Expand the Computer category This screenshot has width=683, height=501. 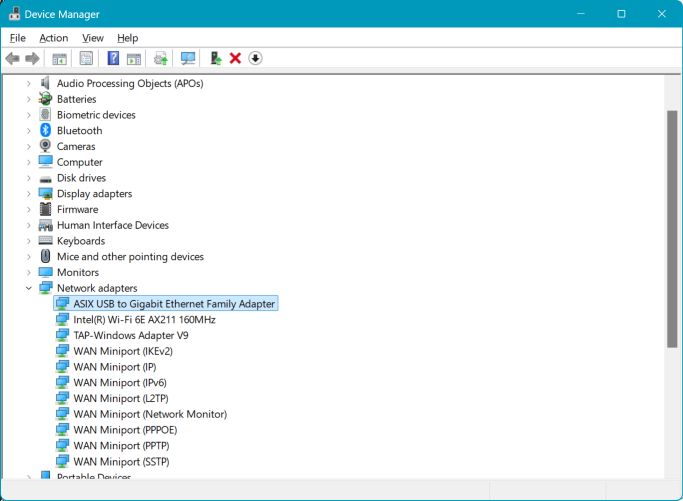tap(29, 162)
